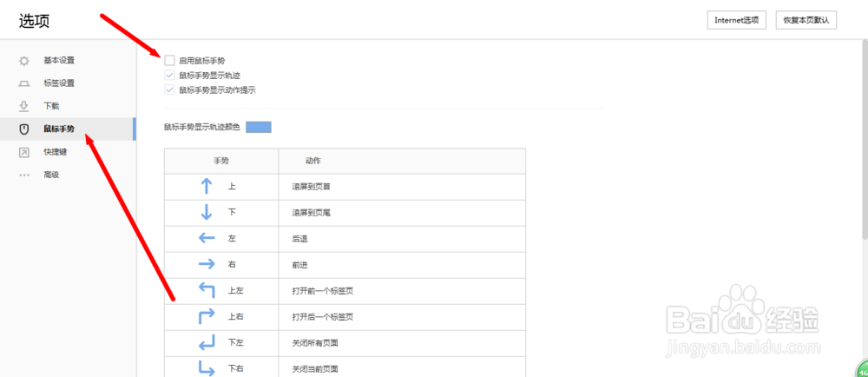Screen dimensions: 868x377
Task: Click the tab icon beside 标签设置
Action: tap(23, 83)
